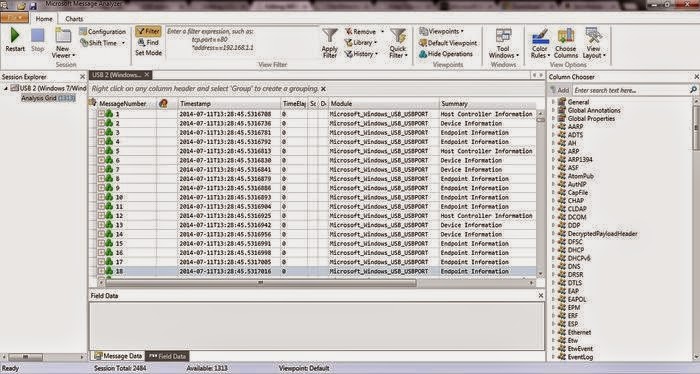Open the Remove filter dropdown
This screenshot has width=700, height=374.
364,32
